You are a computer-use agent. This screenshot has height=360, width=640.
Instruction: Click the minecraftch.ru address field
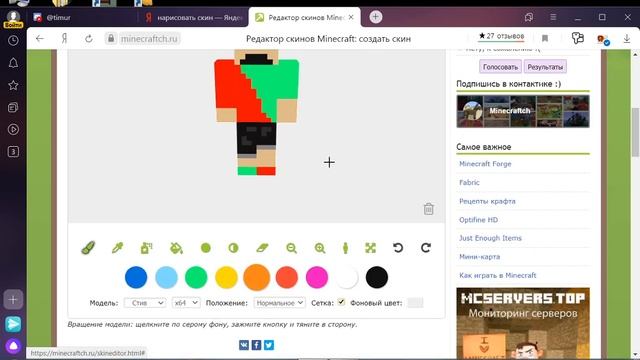(x=149, y=39)
